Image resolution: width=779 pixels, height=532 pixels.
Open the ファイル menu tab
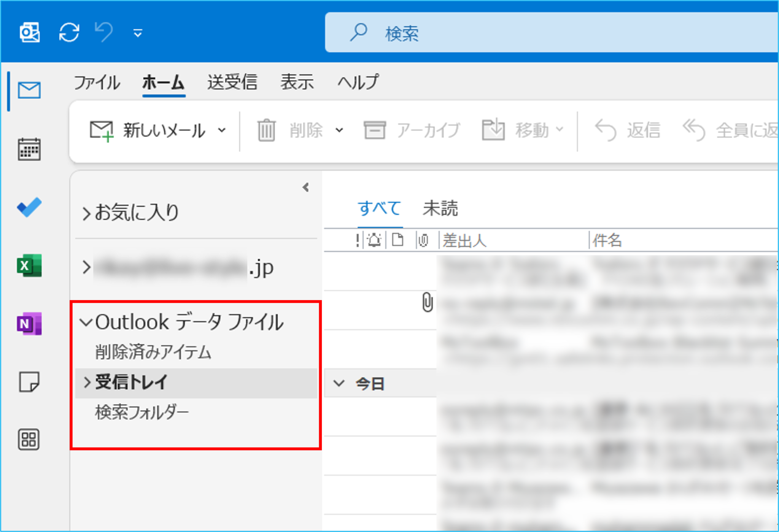[x=97, y=83]
